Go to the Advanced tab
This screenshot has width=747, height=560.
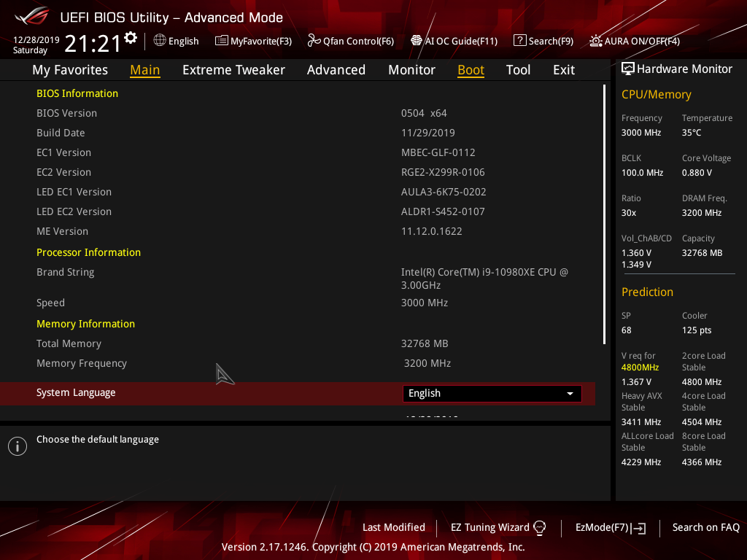click(336, 70)
